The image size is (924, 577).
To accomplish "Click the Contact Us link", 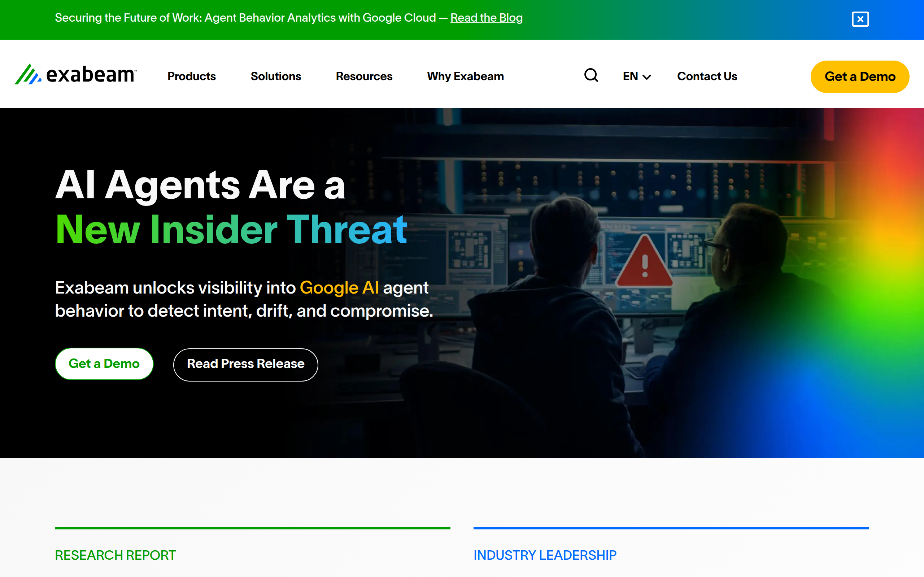I will [x=707, y=76].
